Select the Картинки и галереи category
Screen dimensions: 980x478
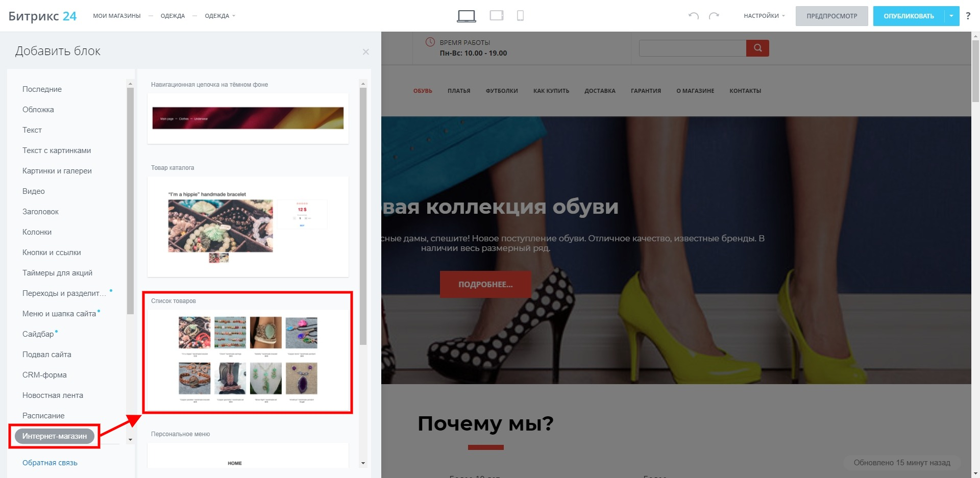[57, 171]
